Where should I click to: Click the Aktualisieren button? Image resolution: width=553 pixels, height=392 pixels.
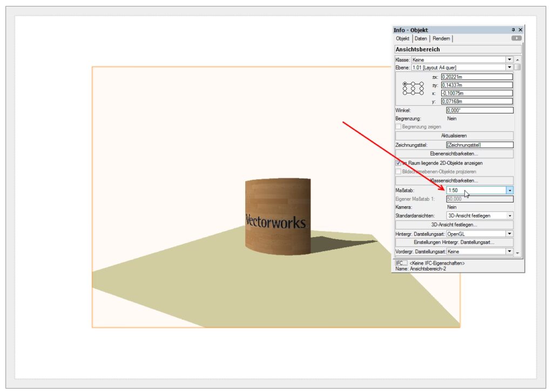(x=454, y=136)
